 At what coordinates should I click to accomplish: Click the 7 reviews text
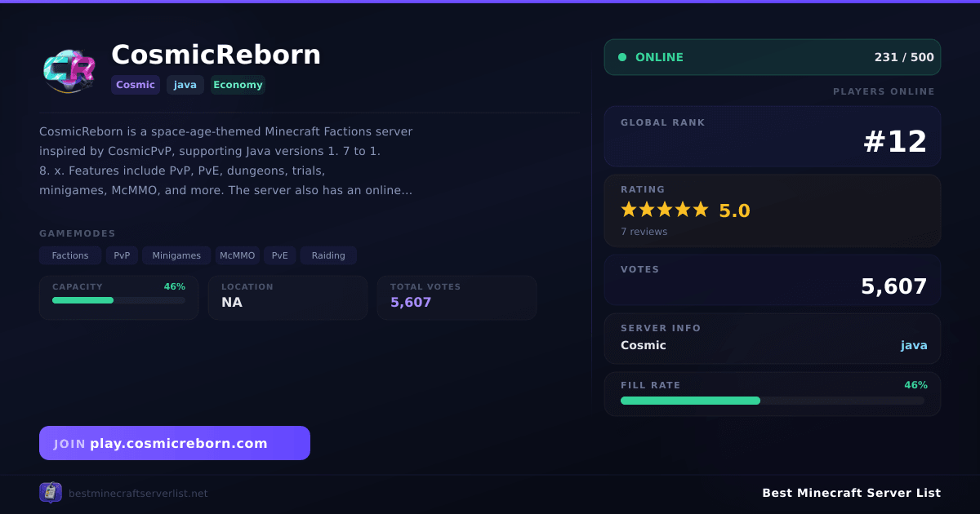(x=644, y=232)
